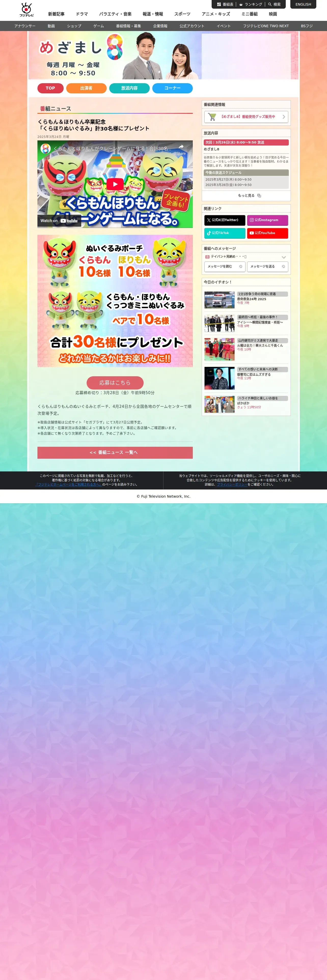
Task: Open the アニメ・キッズ menu
Action: (x=216, y=14)
